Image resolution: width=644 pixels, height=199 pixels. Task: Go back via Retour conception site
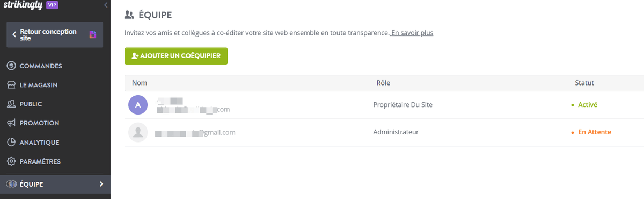[x=55, y=35]
